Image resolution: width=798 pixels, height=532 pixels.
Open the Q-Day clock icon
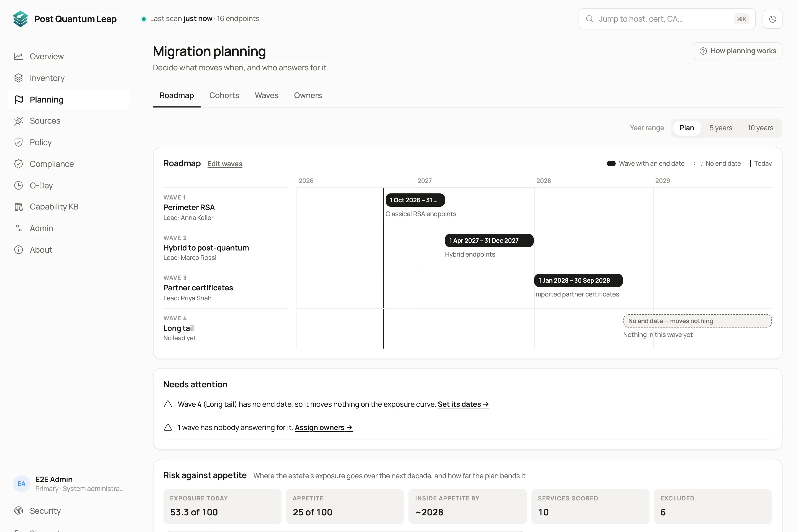click(18, 185)
